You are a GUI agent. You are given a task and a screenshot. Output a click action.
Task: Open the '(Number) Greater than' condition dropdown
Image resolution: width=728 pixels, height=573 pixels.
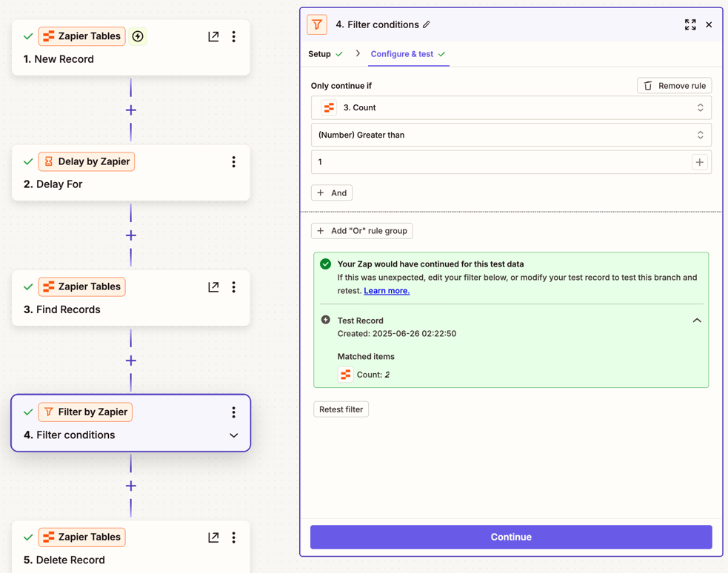click(x=511, y=135)
